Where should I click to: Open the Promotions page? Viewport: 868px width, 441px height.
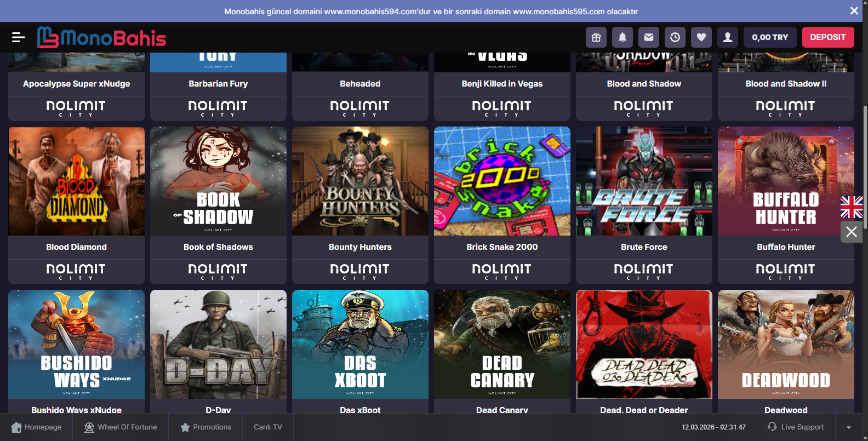click(x=206, y=427)
